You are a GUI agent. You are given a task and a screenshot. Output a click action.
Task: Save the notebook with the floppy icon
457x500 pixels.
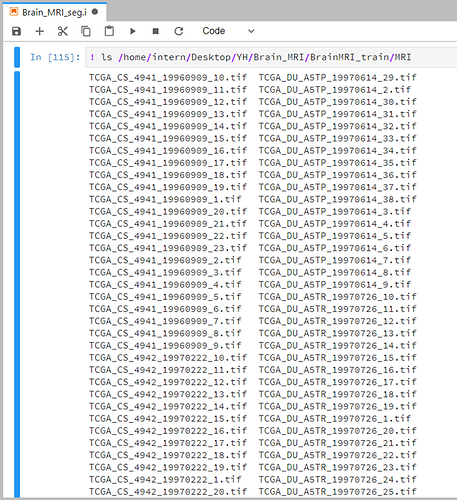pos(16,31)
